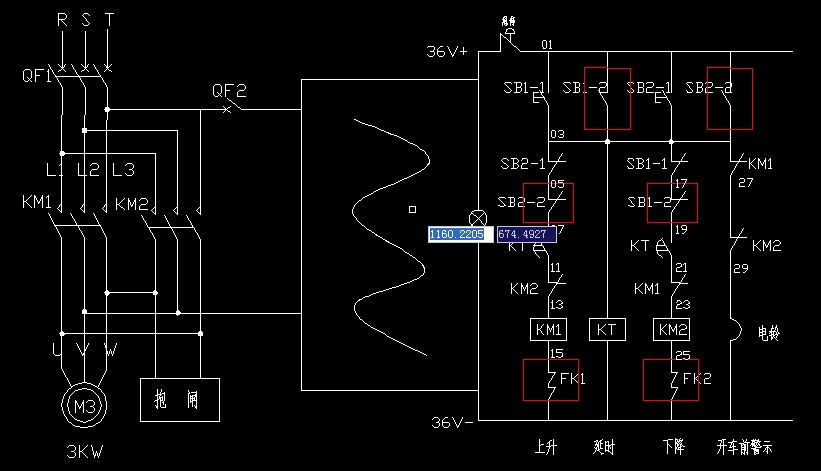Click the KM2 coil box
The width and height of the screenshot is (821, 471).
pyautogui.click(x=671, y=329)
